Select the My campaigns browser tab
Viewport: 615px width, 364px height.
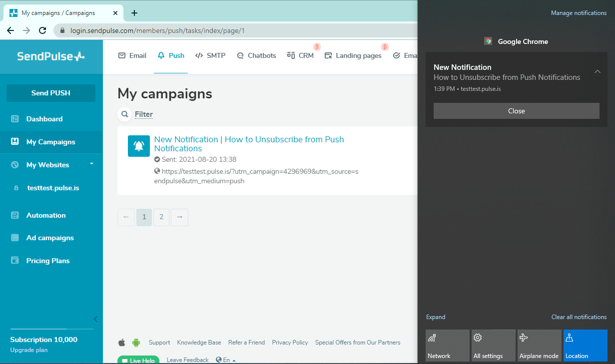64,13
